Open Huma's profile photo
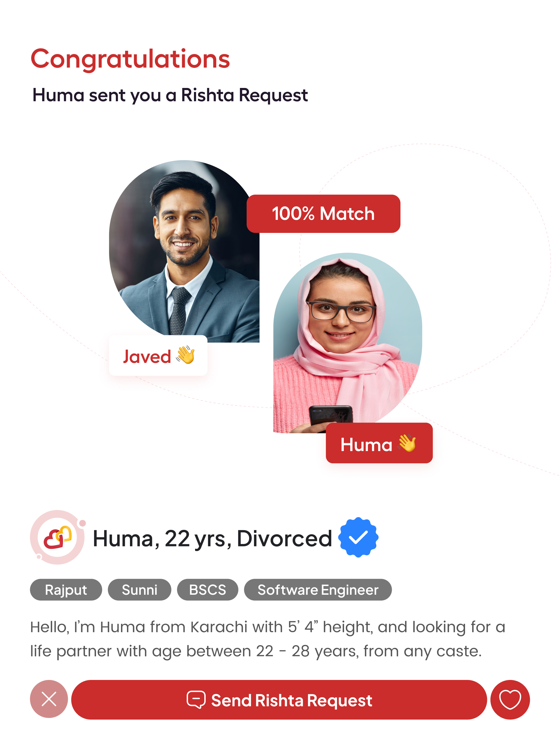This screenshot has height=747, width=560. [x=347, y=343]
